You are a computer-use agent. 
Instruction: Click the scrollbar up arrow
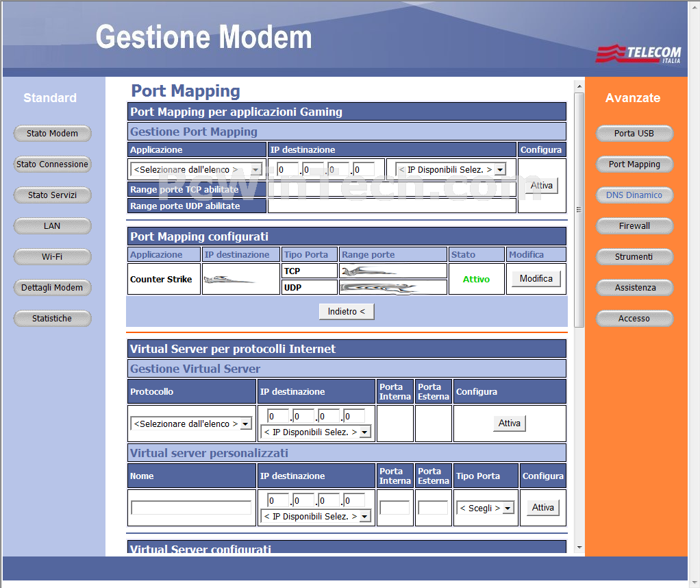click(579, 86)
